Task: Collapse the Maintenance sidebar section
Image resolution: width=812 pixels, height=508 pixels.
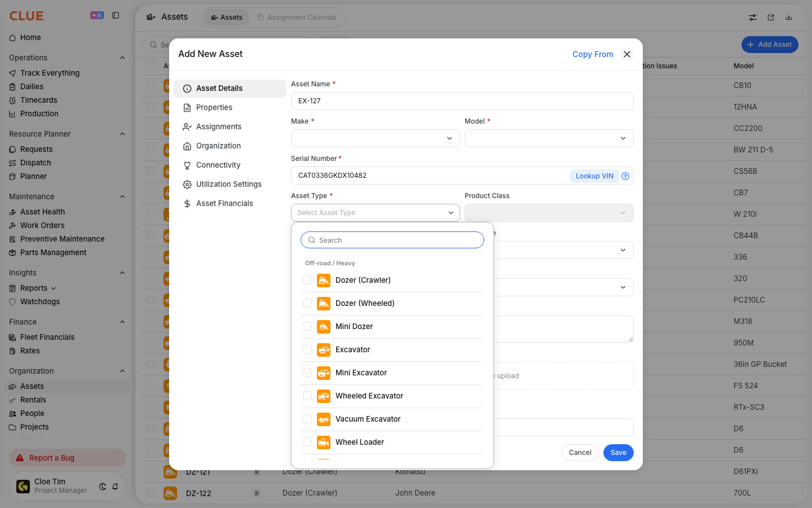Action: tap(122, 196)
